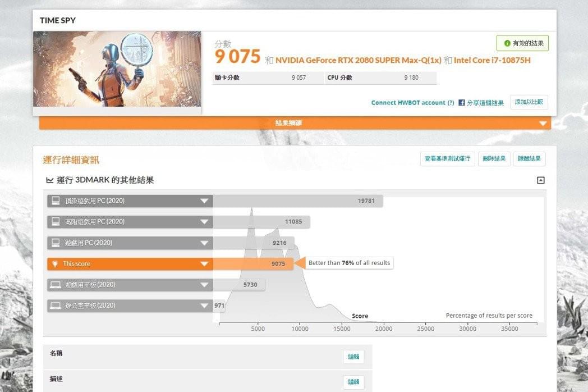Click laptop icon in 遊戲用平板 (2020) row
Viewport: 588px width, 392px height.
(56, 285)
